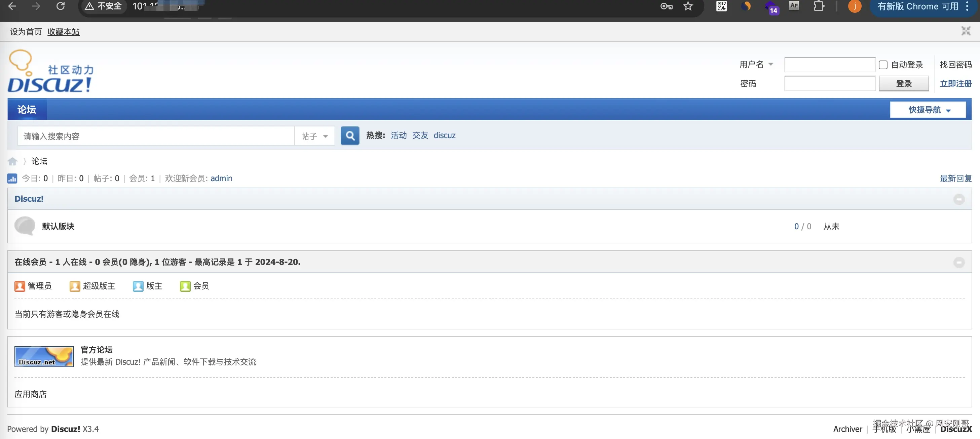Expand the 帖子 search type dropdown

point(314,136)
